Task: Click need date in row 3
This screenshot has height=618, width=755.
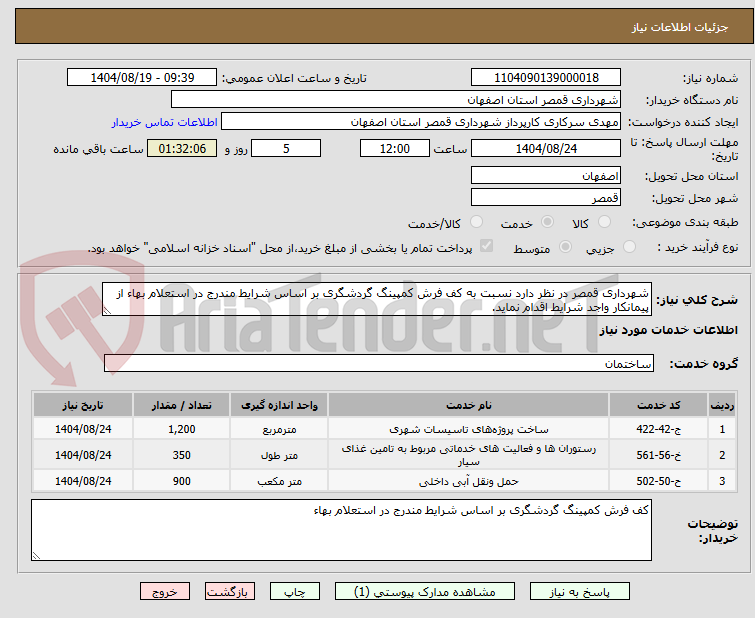Action: (83, 481)
